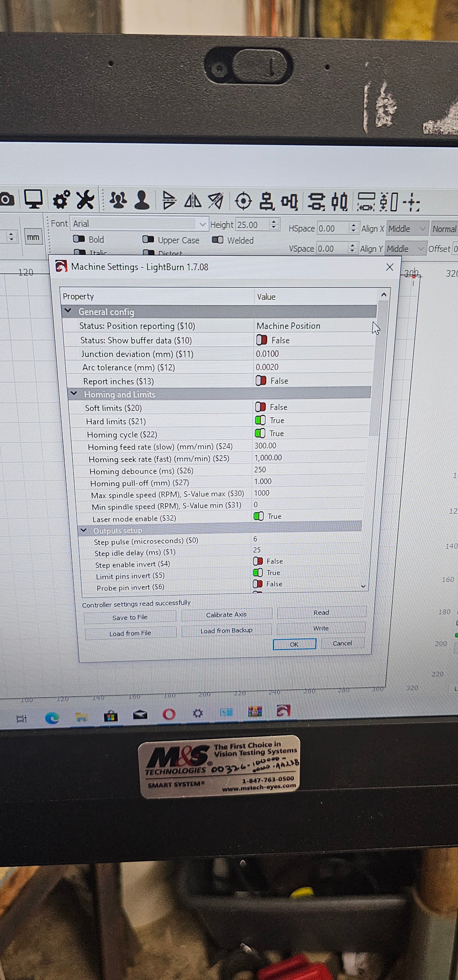Launch Opera browser from taskbar
The height and width of the screenshot is (980, 458).
[x=169, y=714]
